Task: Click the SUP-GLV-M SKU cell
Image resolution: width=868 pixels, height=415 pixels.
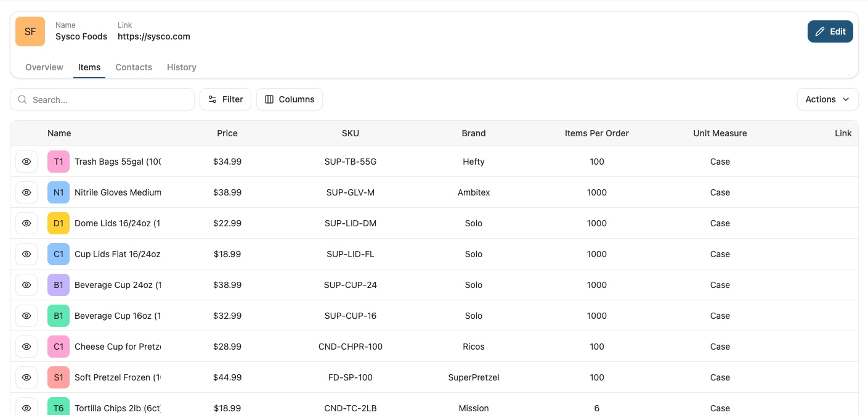Action: (351, 192)
